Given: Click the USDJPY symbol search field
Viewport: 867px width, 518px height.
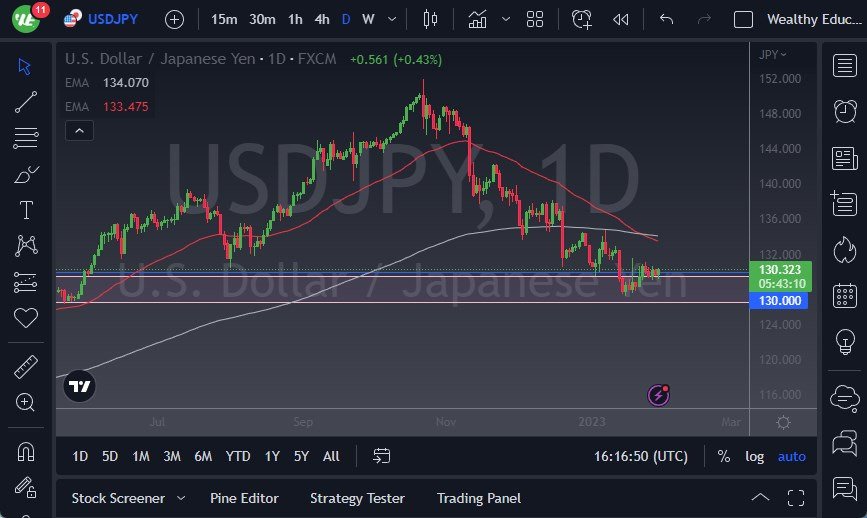Looking at the screenshot, I should pos(112,19).
